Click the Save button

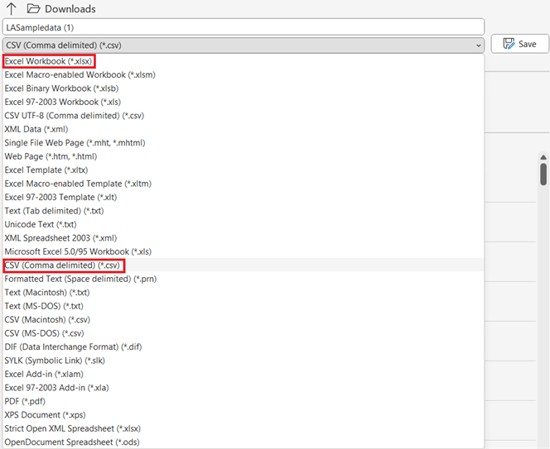(x=519, y=44)
